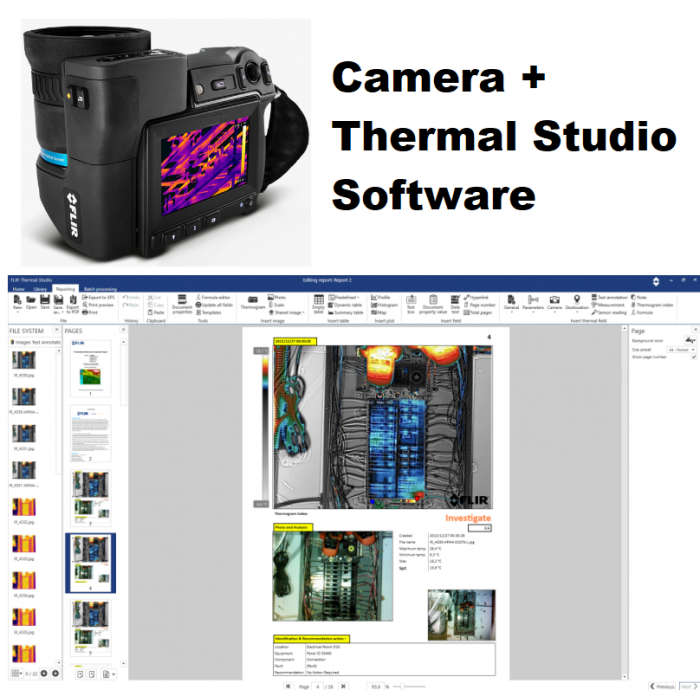The width and height of the screenshot is (700, 700).
Task: Open the Batch processing tab
Action: [100, 289]
